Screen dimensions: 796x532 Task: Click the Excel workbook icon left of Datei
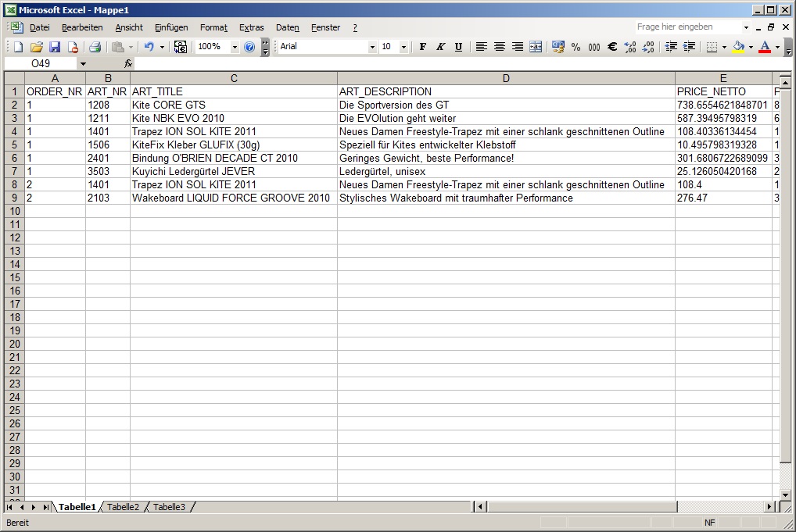click(15, 27)
